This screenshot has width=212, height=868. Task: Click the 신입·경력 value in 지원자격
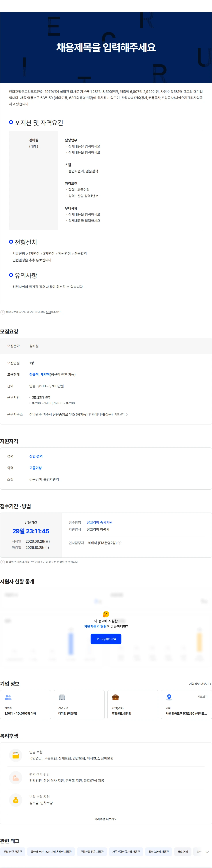pos(36,456)
